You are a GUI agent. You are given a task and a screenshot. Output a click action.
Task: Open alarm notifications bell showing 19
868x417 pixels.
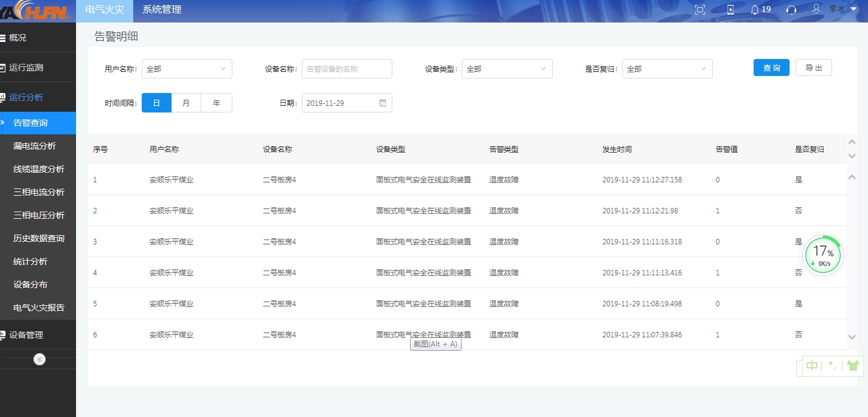(760, 10)
